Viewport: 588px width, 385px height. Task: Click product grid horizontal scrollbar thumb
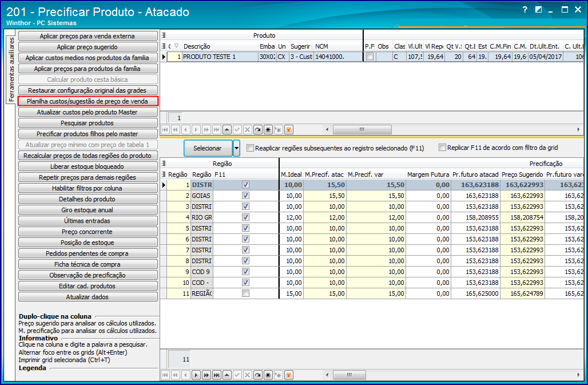click(x=362, y=130)
